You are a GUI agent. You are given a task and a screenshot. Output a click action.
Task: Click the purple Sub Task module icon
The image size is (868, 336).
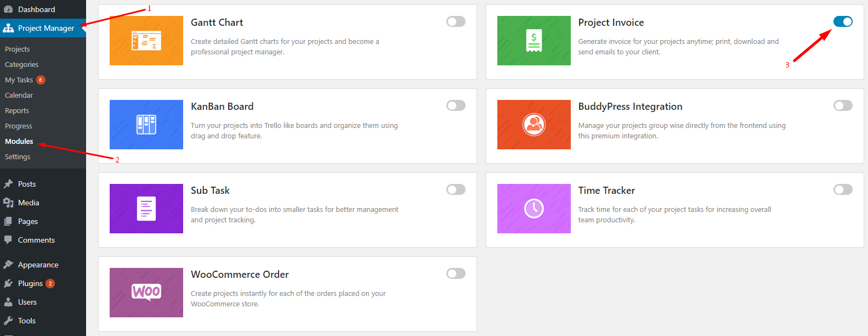(146, 209)
